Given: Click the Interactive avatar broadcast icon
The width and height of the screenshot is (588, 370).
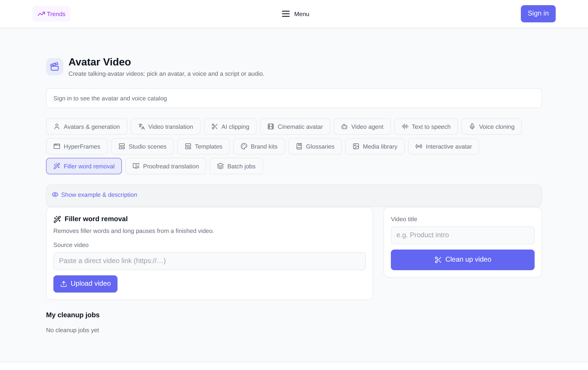Looking at the screenshot, I should (x=419, y=146).
